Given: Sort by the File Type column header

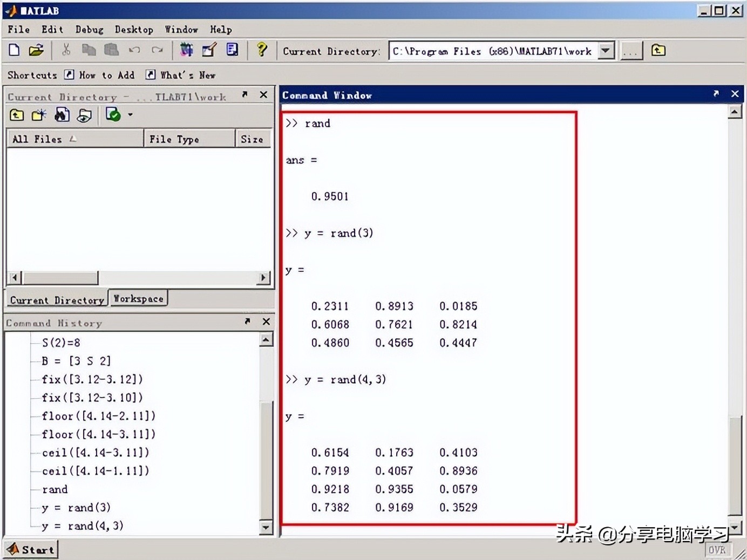Looking at the screenshot, I should (x=189, y=139).
